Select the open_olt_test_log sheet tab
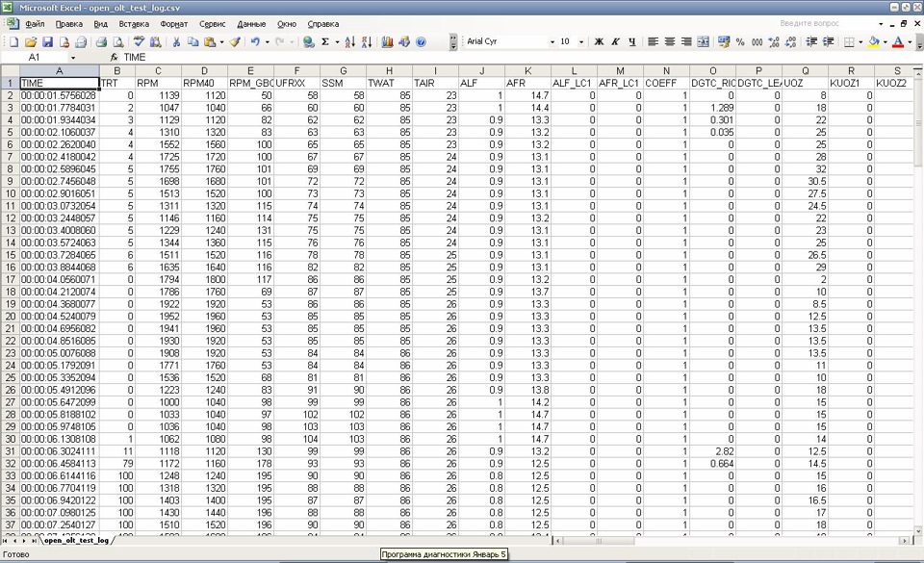The image size is (924, 563). (x=76, y=540)
